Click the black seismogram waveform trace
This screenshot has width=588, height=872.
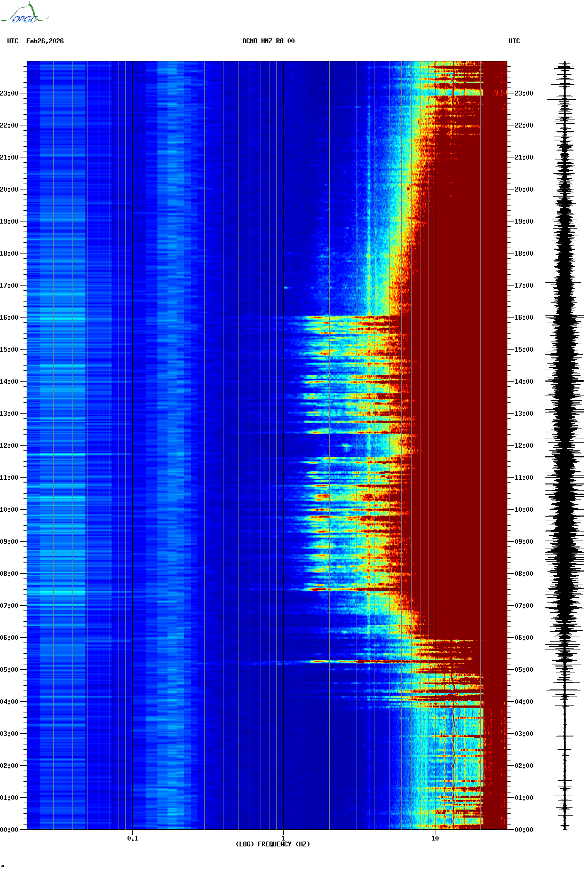click(x=565, y=446)
